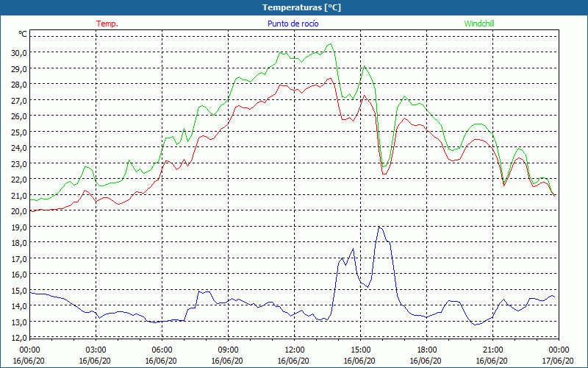The image size is (588, 368).
Task: Click the Temperaturas [°C] chart title
Action: pos(301,7)
